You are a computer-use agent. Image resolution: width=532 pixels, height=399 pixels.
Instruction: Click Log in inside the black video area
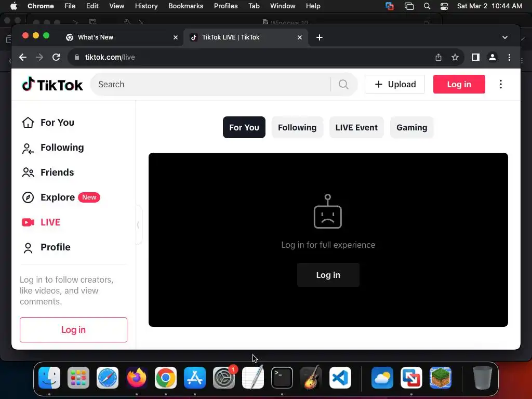click(x=328, y=275)
